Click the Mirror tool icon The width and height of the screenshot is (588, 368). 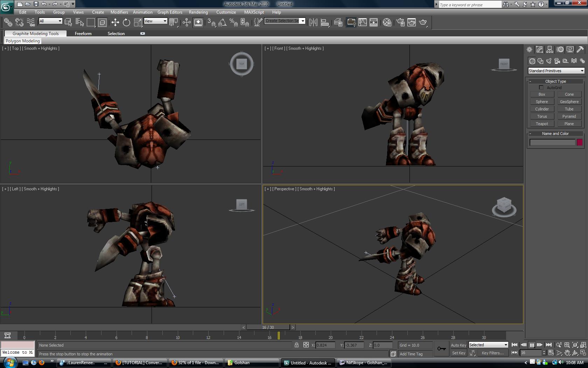coord(313,22)
